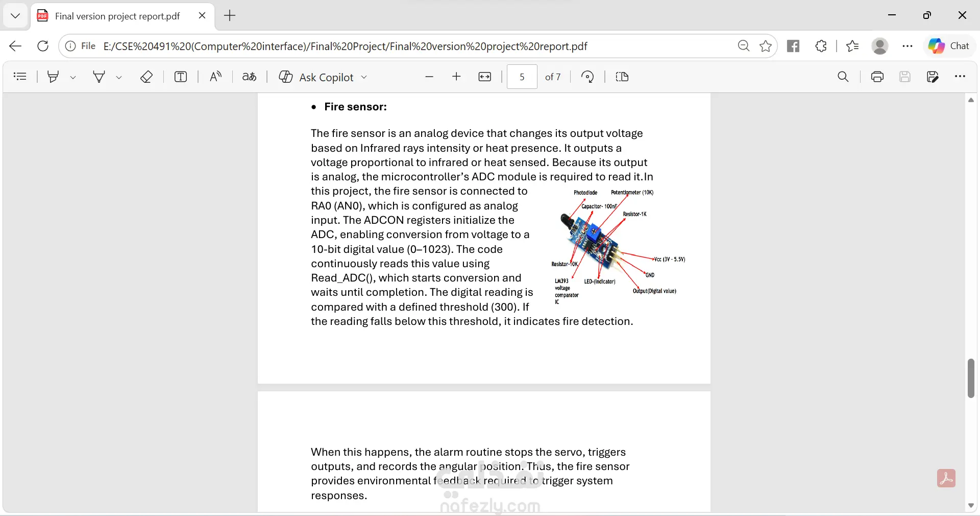Click the fire sensor module diagram
Screen dimensions: 980x516
[x=618, y=247]
